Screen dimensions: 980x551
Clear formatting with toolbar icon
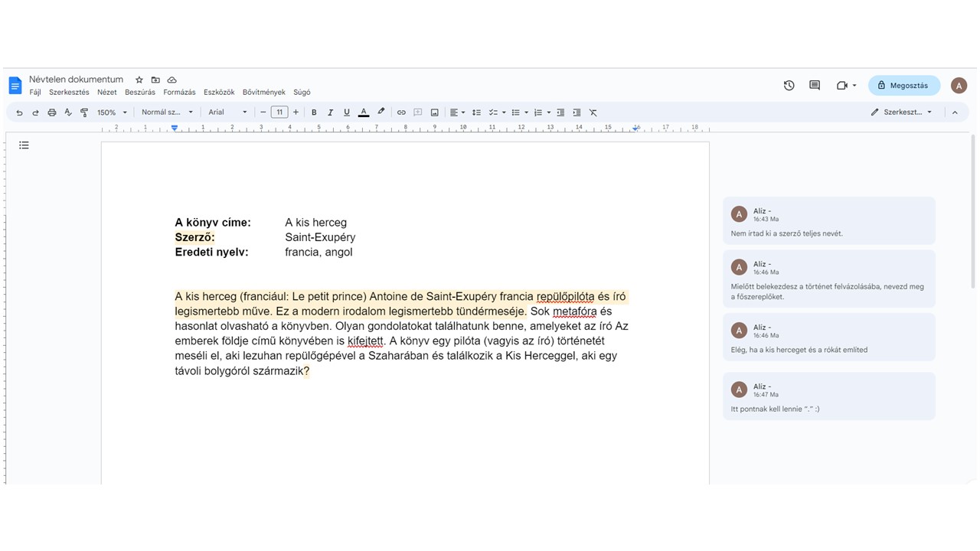click(x=593, y=112)
